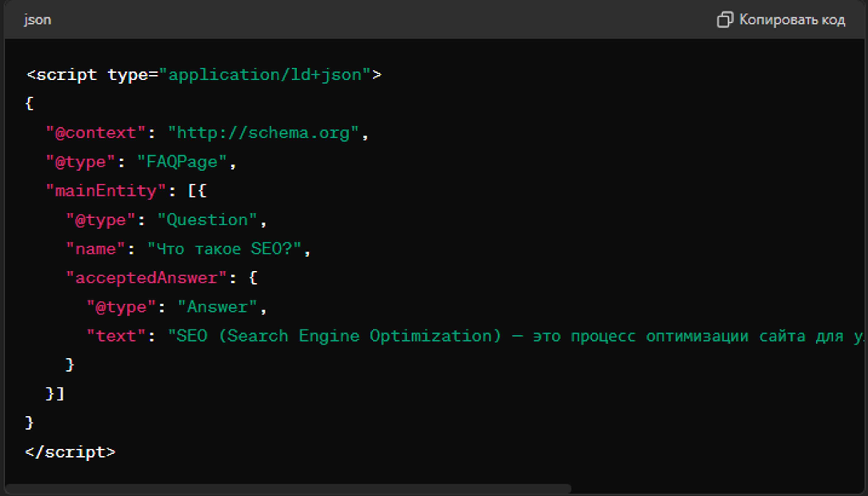This screenshot has height=496, width=868.
Task: Click the "SEO (Search Engine Optimization)" string
Action: click(335, 336)
